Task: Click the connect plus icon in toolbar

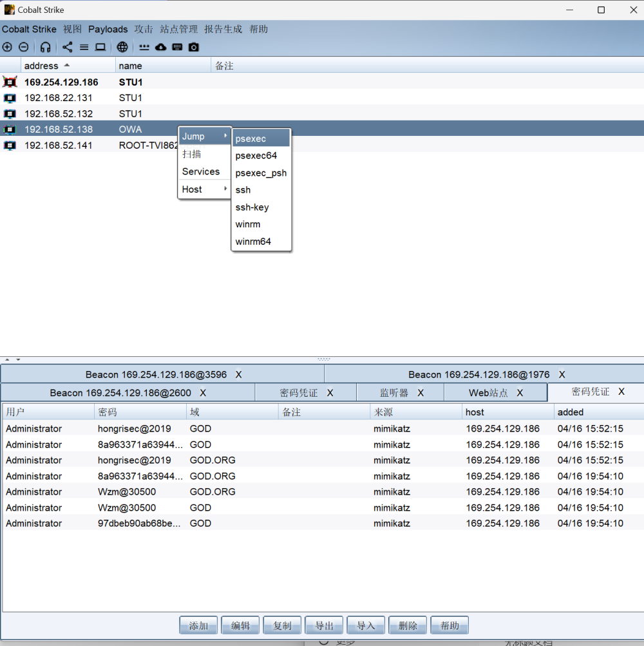Action: 7,47
